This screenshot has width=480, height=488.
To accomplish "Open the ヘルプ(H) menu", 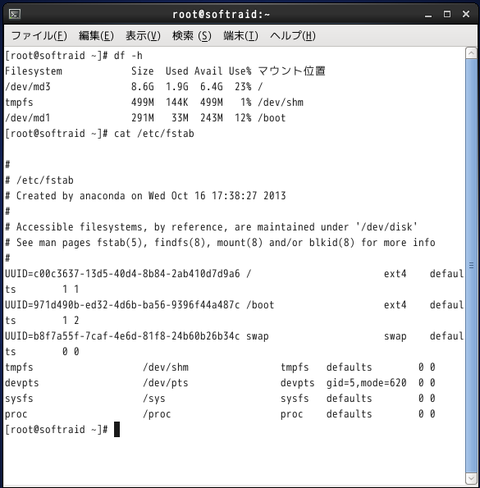I will pos(293,35).
